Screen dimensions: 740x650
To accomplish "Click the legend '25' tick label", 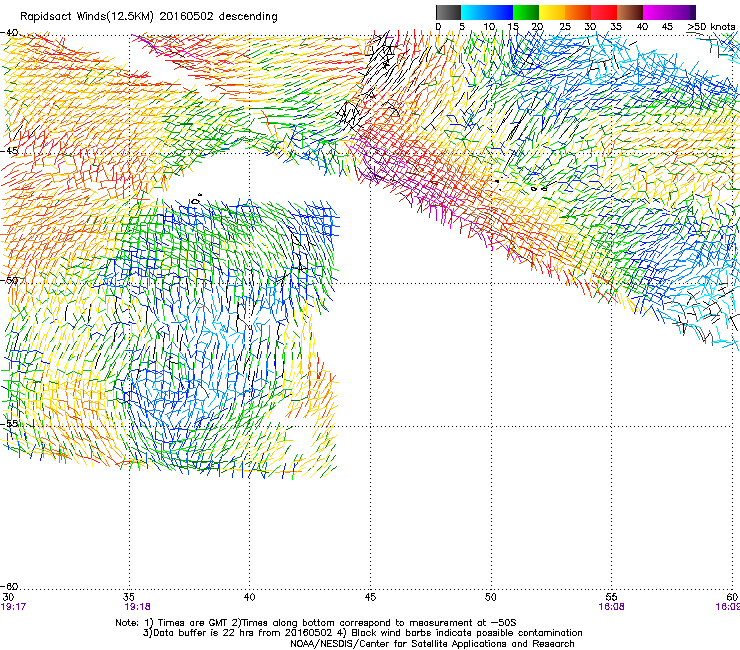I will click(565, 27).
